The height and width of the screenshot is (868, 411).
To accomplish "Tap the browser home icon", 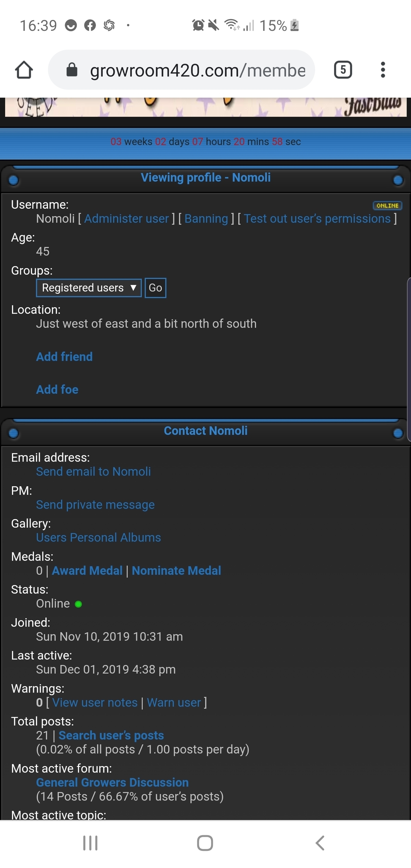I will coord(24,70).
